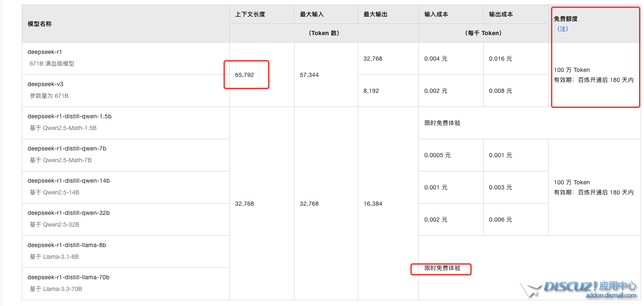Select the 输出成本 column header
The width and height of the screenshot is (644, 306).
tap(501, 14)
